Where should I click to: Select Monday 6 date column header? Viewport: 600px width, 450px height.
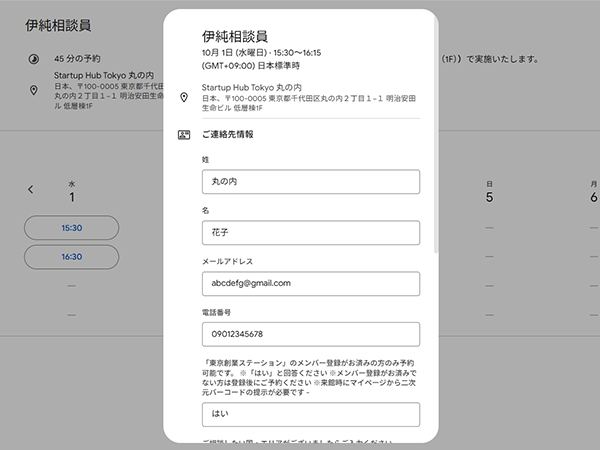click(x=593, y=191)
